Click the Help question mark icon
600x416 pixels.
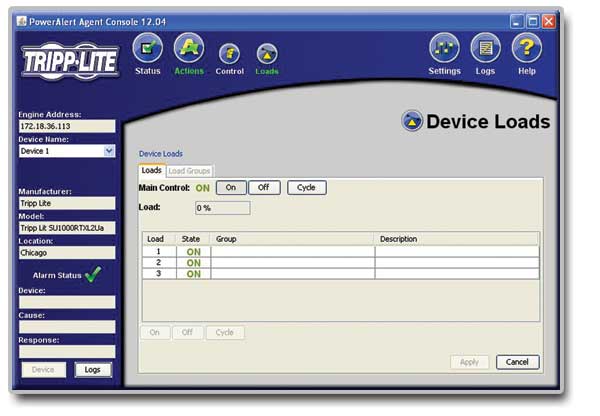point(527,50)
